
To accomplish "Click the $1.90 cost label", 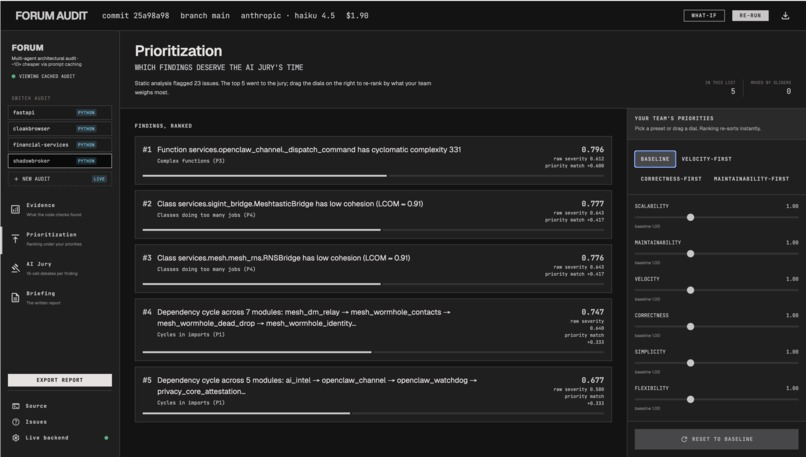I will 357,16.
